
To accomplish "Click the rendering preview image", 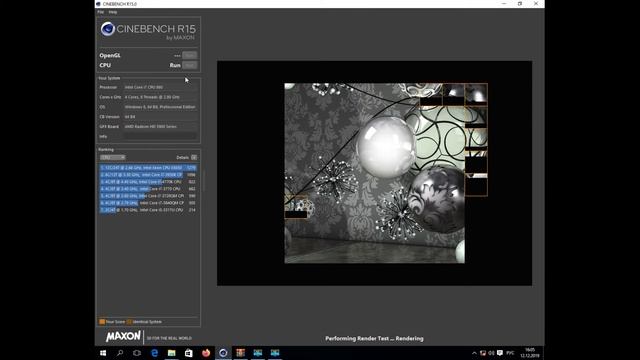I will click(x=374, y=173).
